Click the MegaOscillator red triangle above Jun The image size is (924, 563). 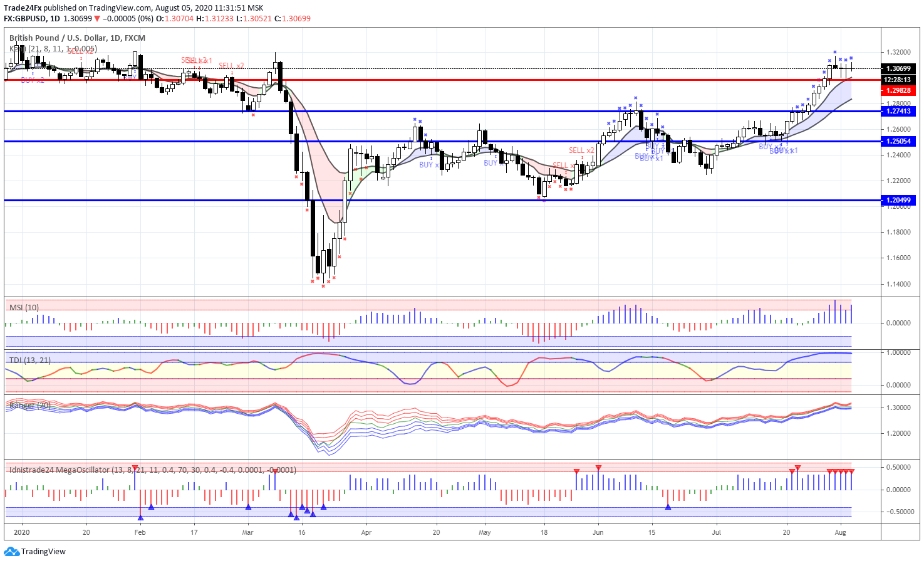point(598,468)
